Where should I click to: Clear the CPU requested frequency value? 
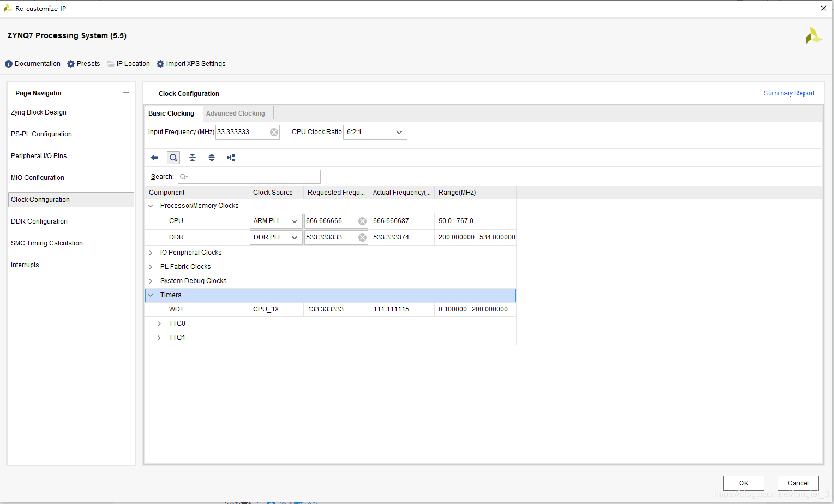tap(362, 221)
